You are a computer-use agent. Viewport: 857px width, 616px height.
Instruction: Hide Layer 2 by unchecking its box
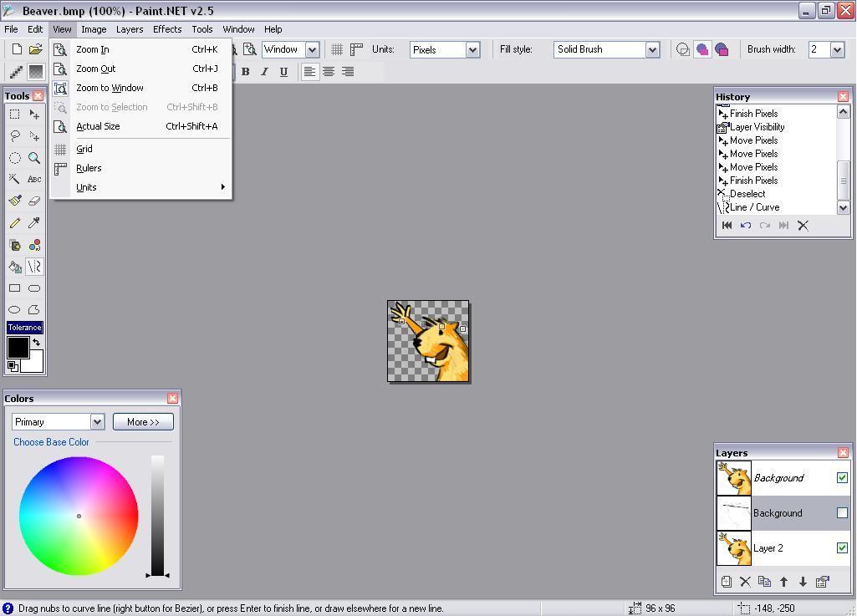coord(842,548)
